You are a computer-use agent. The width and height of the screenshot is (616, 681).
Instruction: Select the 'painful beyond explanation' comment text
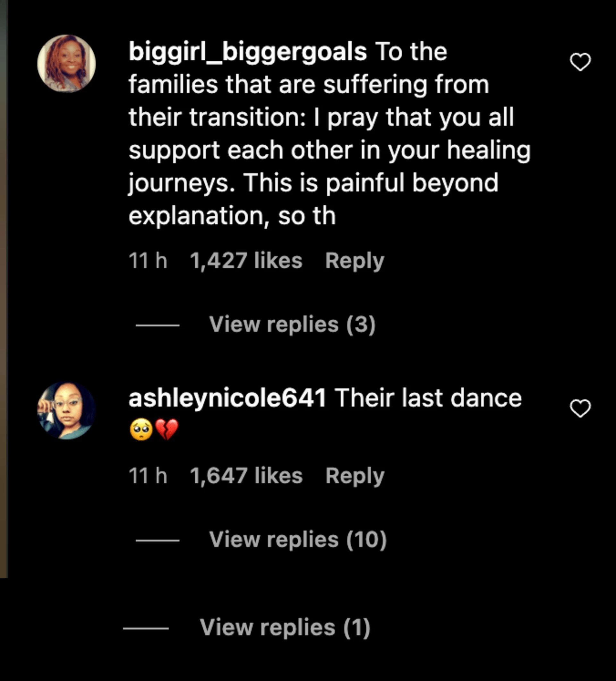(329, 134)
